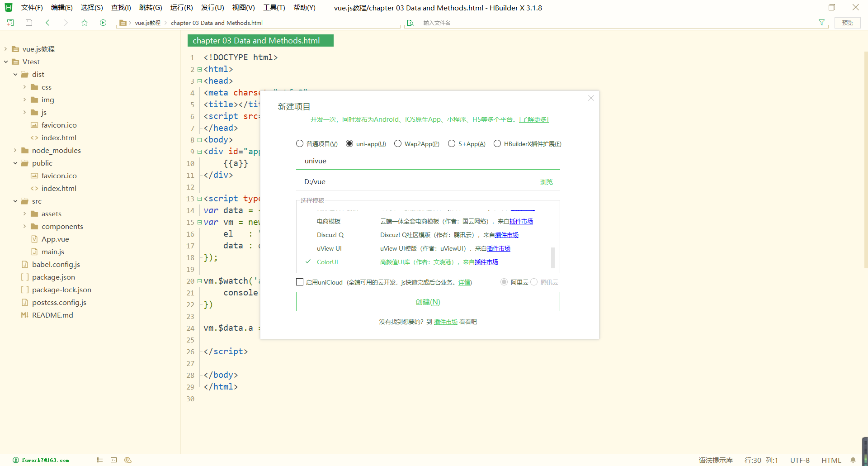Select the 阿里云 radio option

504,282
